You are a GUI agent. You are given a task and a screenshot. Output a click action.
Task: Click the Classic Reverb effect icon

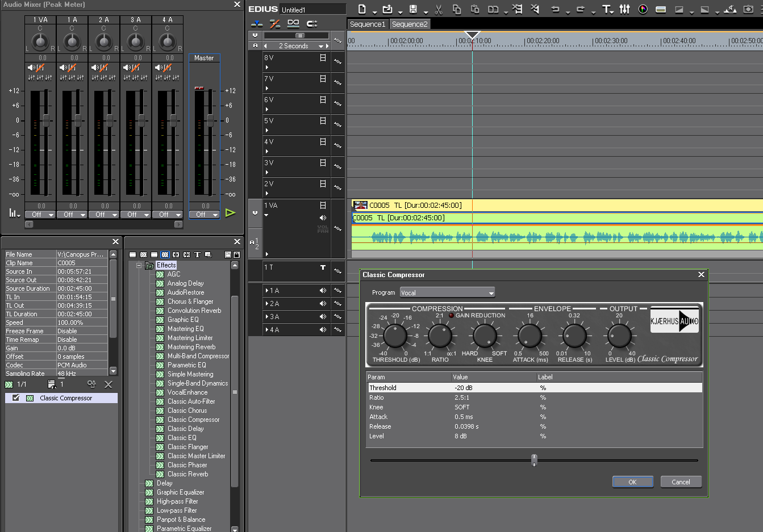pos(160,474)
